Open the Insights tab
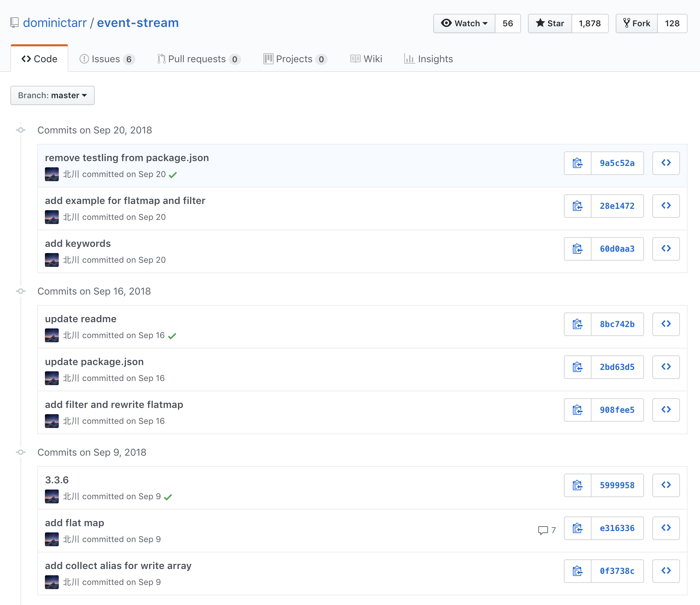 [x=428, y=59]
